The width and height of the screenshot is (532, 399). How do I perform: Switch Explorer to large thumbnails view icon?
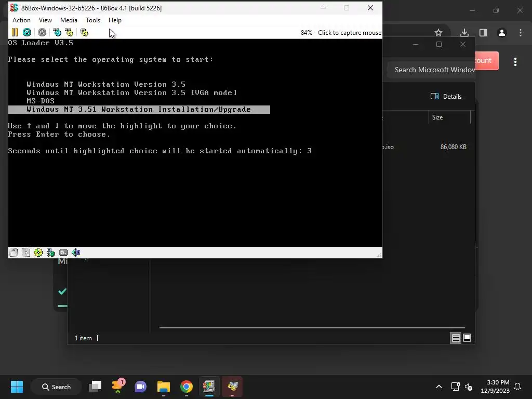(x=467, y=338)
